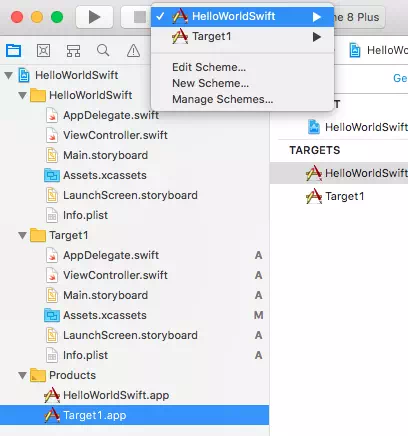Image resolution: width=408 pixels, height=436 pixels.
Task: Run the project with the Play button
Action: tap(94, 17)
